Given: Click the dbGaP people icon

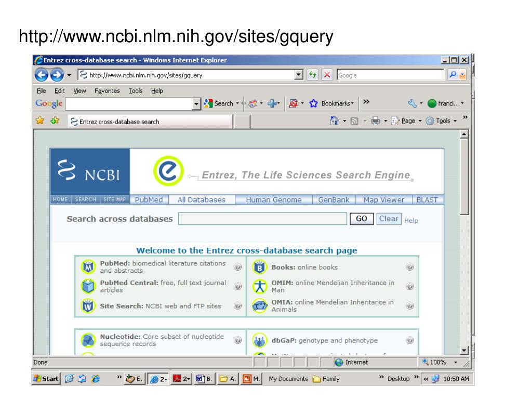Looking at the screenshot, I should (x=260, y=340).
